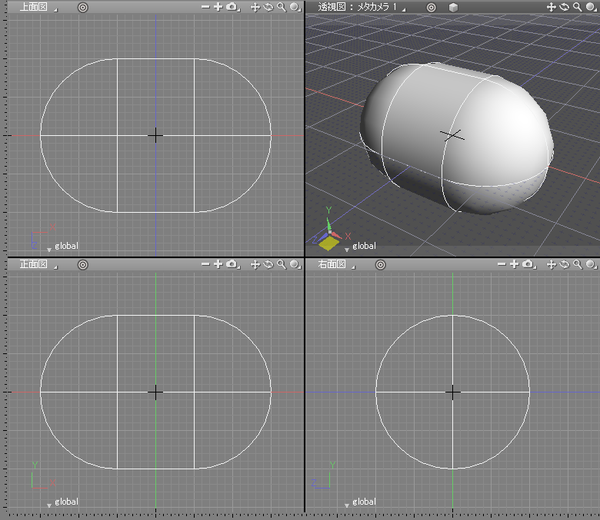Click the cube display icon in perspective header
The height and width of the screenshot is (520, 600).
click(452, 7)
